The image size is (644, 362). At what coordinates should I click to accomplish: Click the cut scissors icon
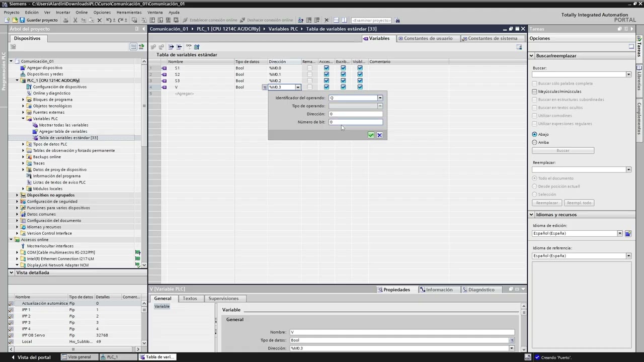click(75, 20)
